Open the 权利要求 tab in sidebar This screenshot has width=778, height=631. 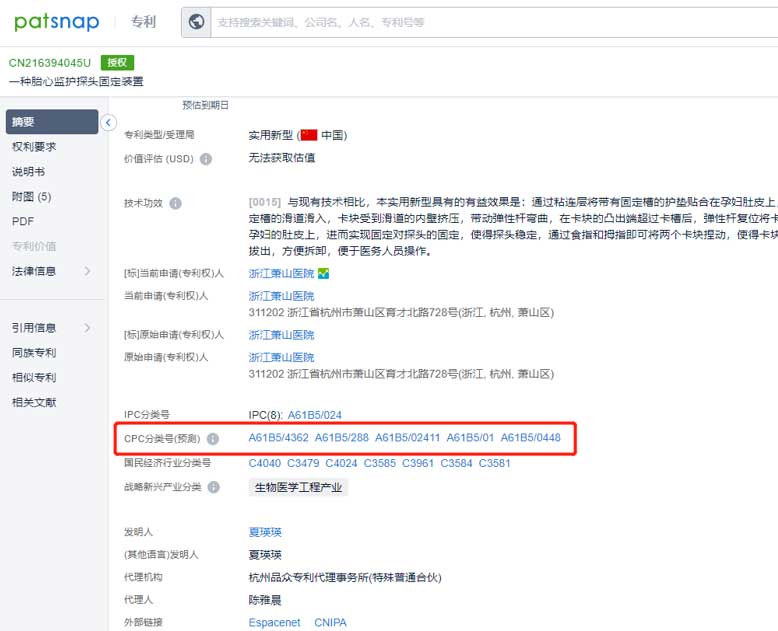(x=34, y=147)
